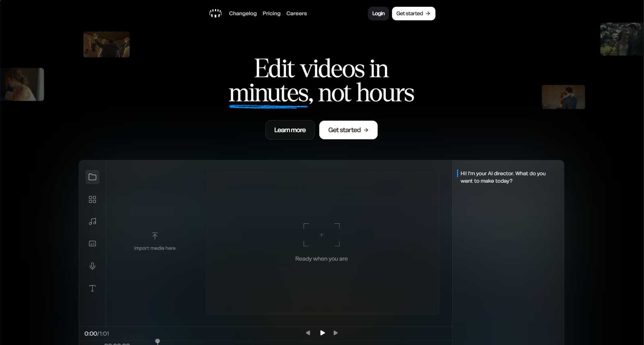Click the hero Get started button
This screenshot has height=345, width=644.
click(x=348, y=130)
